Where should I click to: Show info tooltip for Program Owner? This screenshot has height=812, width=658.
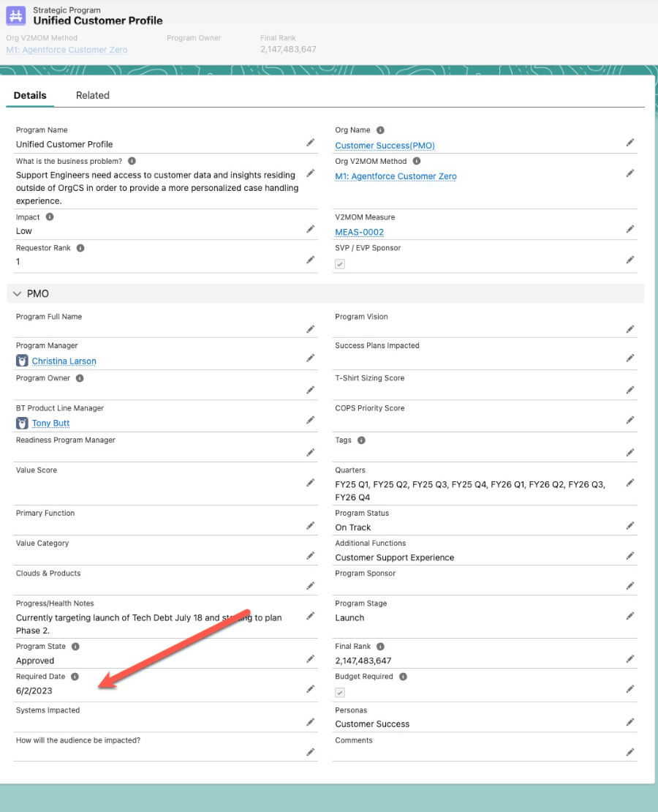click(x=80, y=378)
